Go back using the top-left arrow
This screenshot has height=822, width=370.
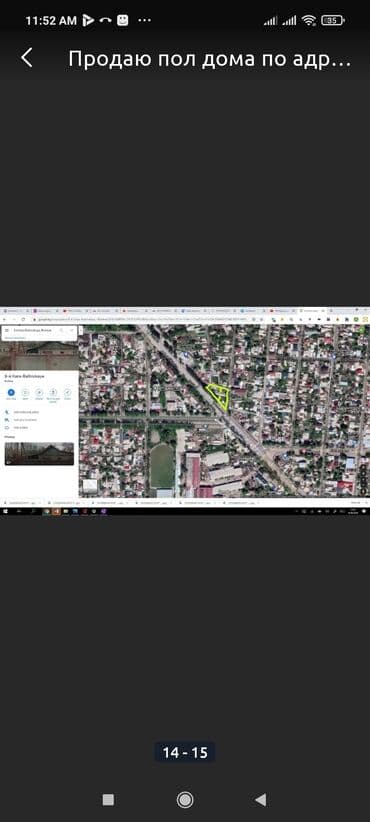point(27,58)
